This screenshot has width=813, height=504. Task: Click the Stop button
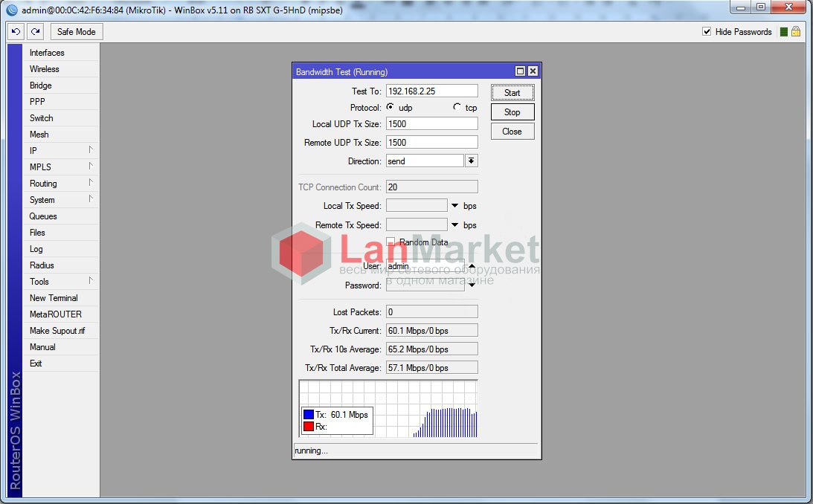coord(512,112)
